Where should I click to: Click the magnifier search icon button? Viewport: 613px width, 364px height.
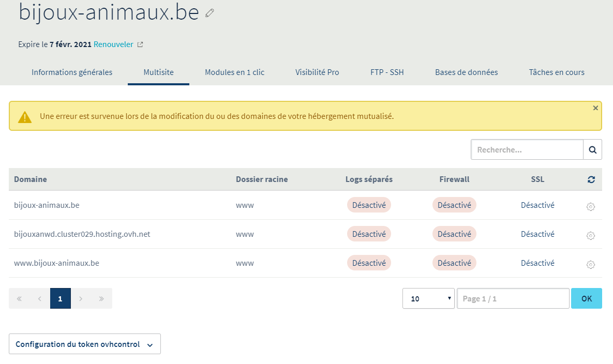(592, 150)
